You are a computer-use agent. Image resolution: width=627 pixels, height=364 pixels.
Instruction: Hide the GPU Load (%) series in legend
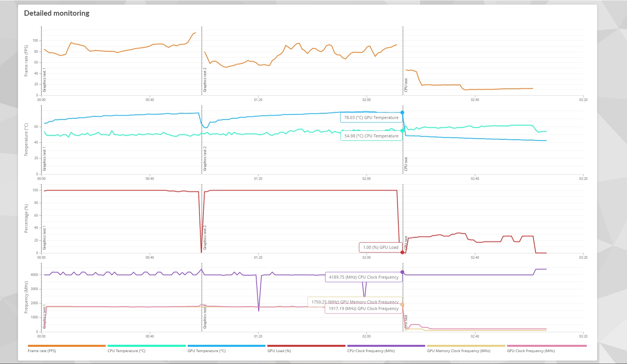click(279, 351)
